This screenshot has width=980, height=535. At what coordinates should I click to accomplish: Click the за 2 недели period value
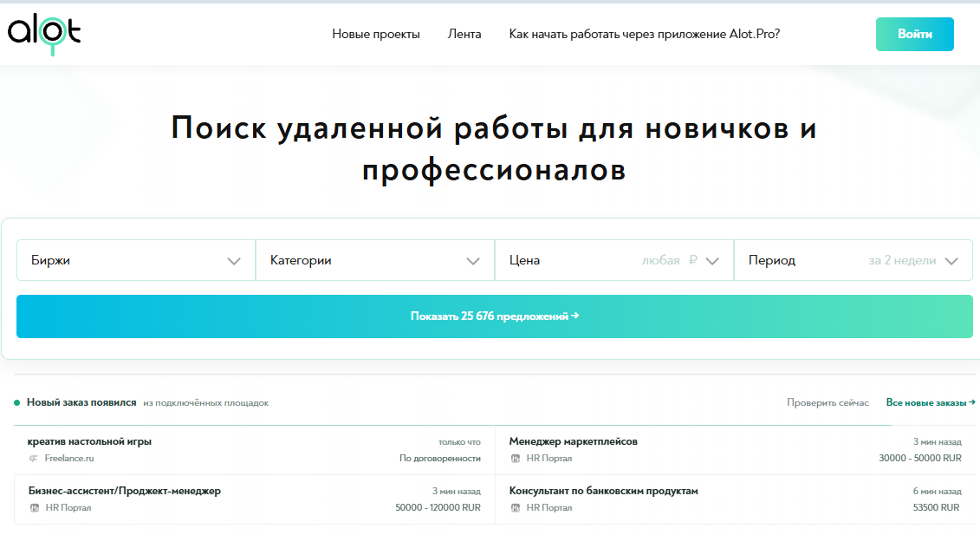902,260
